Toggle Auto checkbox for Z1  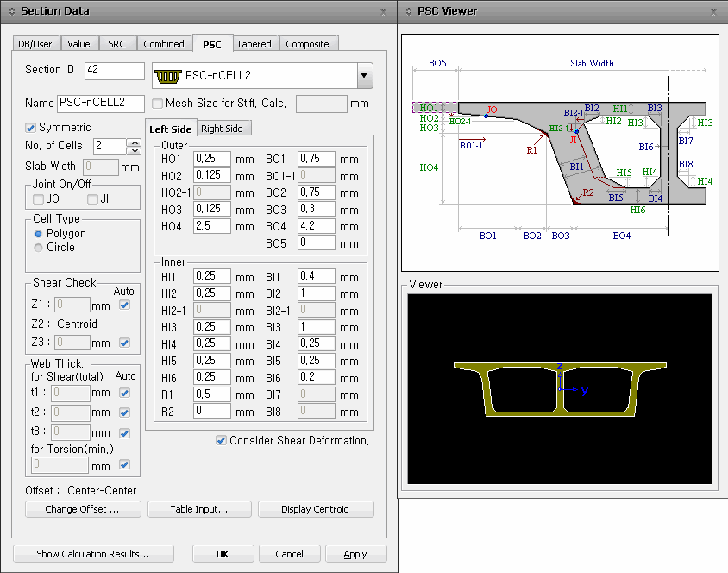(x=124, y=305)
